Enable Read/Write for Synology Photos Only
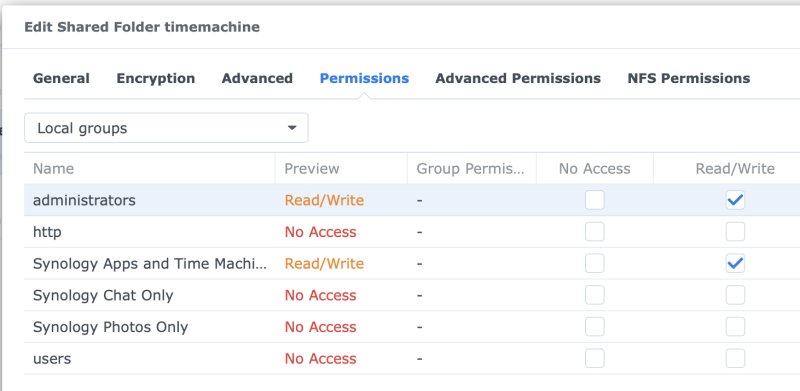Viewport: 800px width, 391px height. pos(735,327)
